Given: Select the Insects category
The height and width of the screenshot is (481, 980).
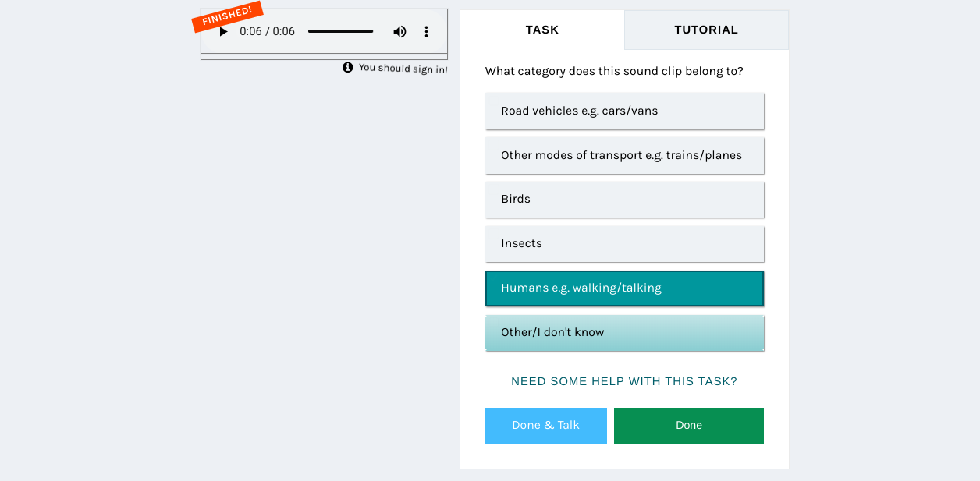Looking at the screenshot, I should click(624, 243).
